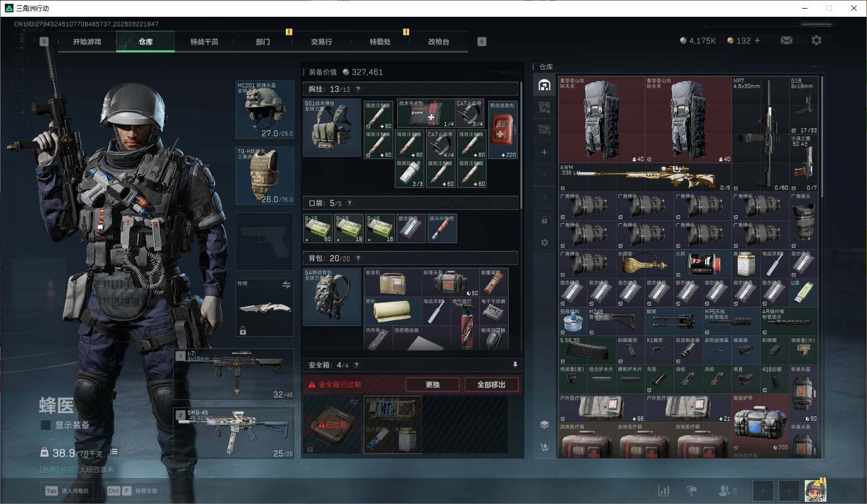
Task: Open the settings gear icon
Action: (816, 41)
